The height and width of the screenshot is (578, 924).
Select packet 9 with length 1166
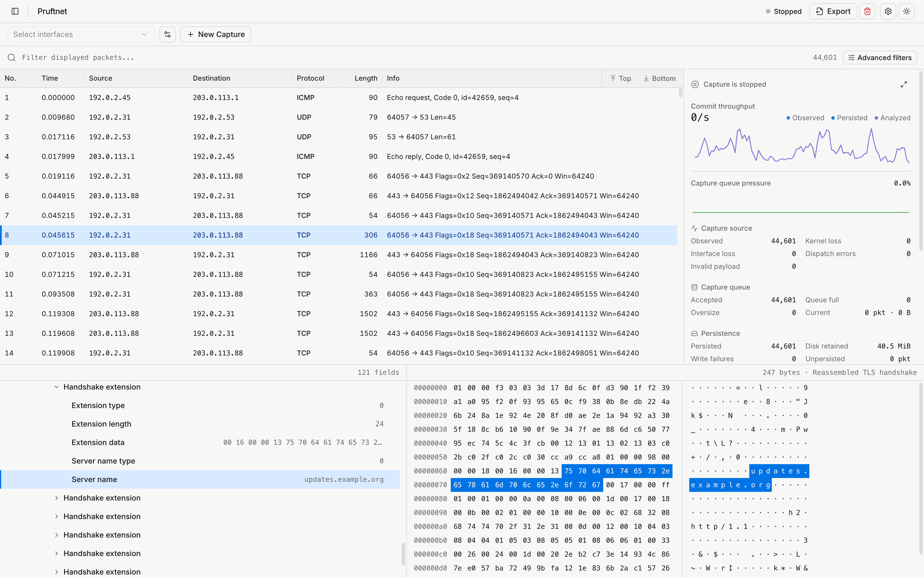(338, 255)
